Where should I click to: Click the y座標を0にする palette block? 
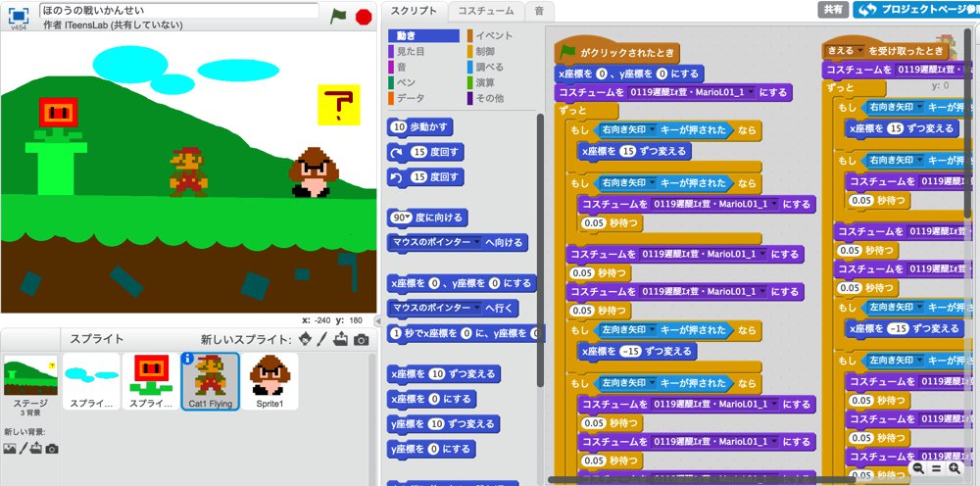click(x=431, y=449)
